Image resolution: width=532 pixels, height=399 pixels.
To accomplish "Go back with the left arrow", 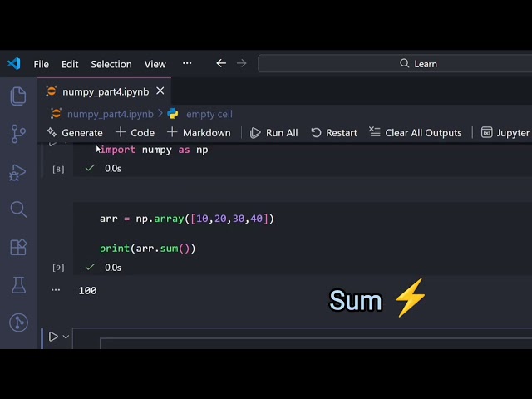I will tap(221, 63).
